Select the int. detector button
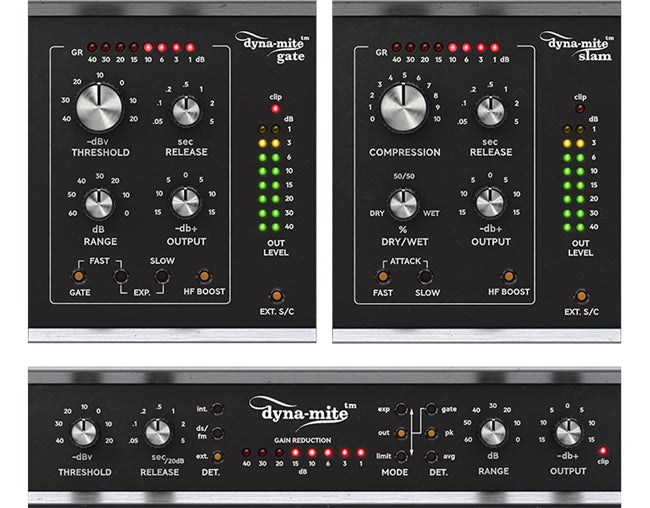The image size is (650, 508). pyautogui.click(x=217, y=409)
